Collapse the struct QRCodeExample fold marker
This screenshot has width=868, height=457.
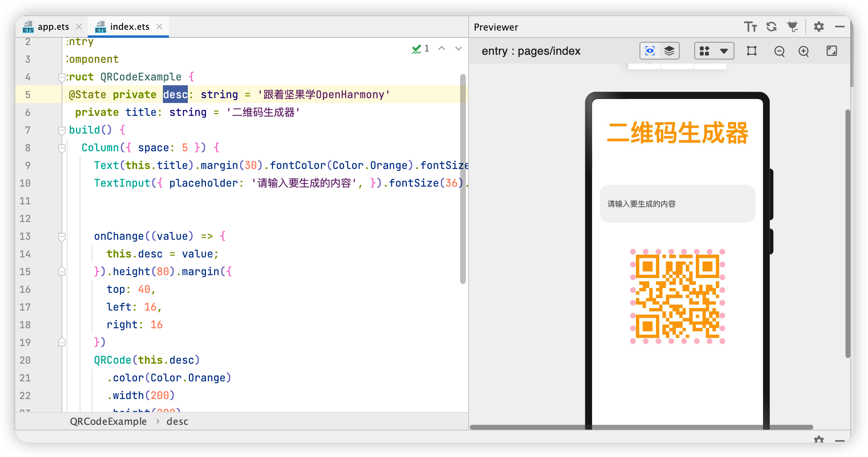[x=62, y=77]
